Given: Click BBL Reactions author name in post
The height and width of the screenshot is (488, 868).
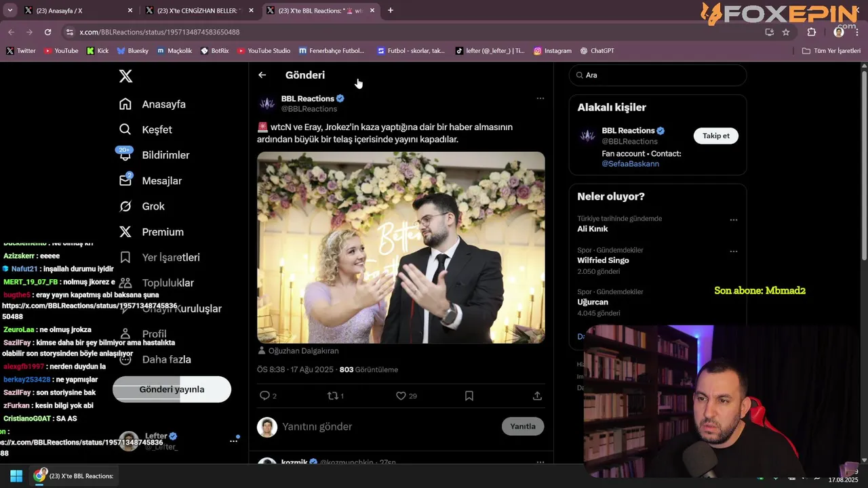Looking at the screenshot, I should [308, 98].
